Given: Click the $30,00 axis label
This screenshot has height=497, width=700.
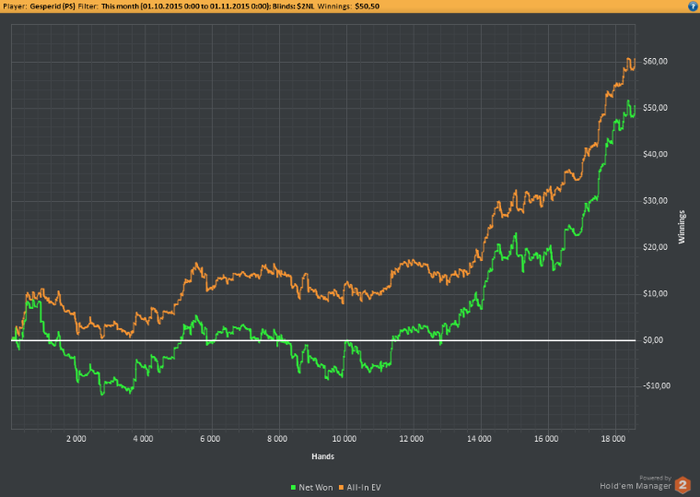Looking at the screenshot, I should [655, 200].
